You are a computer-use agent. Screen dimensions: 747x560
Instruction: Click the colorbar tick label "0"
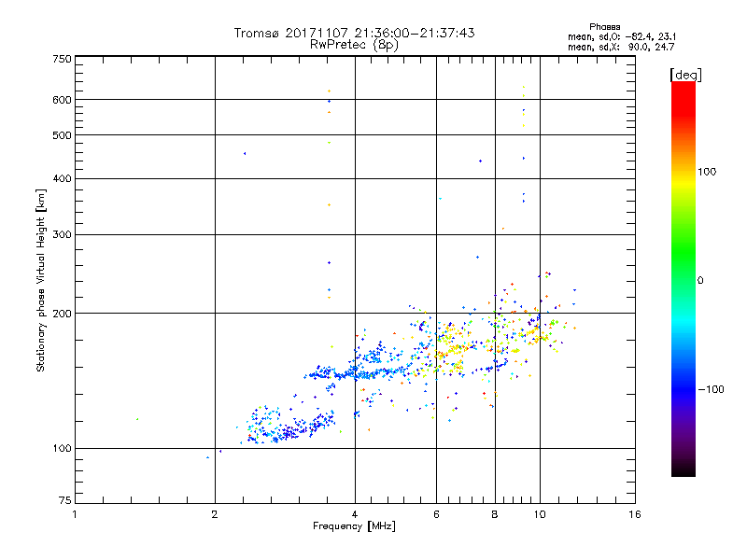click(x=700, y=281)
